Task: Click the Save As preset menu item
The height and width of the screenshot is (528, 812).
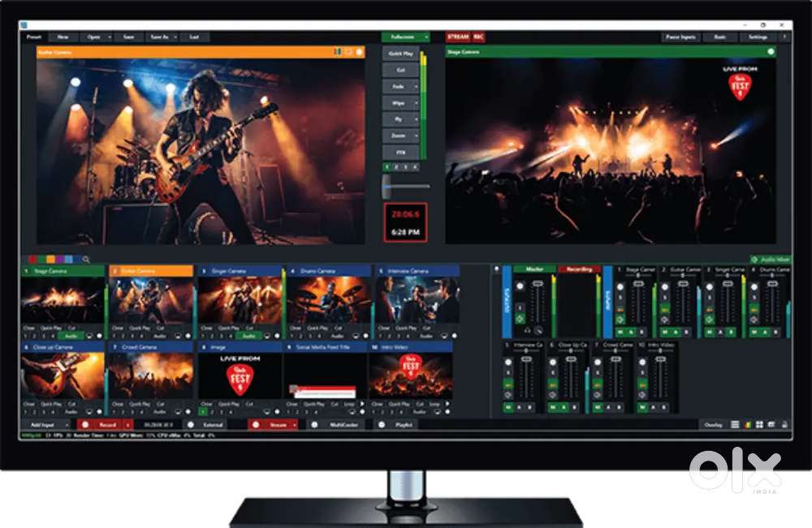Action: (158, 37)
